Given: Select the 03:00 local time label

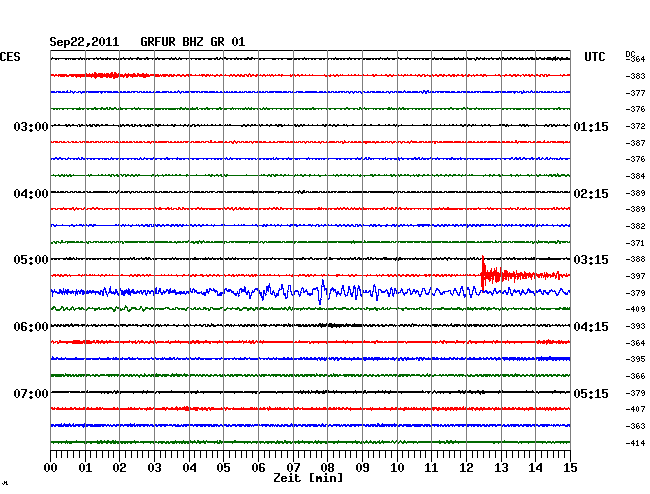Looking at the screenshot, I should (x=31, y=127).
